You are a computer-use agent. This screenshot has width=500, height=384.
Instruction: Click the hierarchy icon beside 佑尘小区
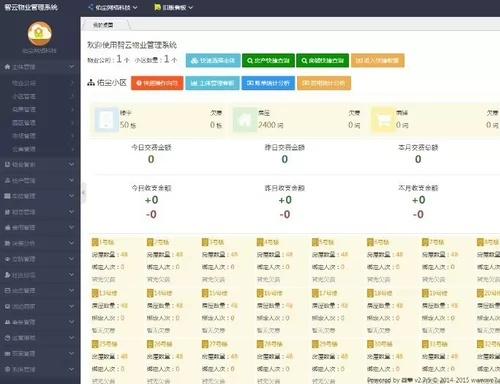pyautogui.click(x=91, y=83)
